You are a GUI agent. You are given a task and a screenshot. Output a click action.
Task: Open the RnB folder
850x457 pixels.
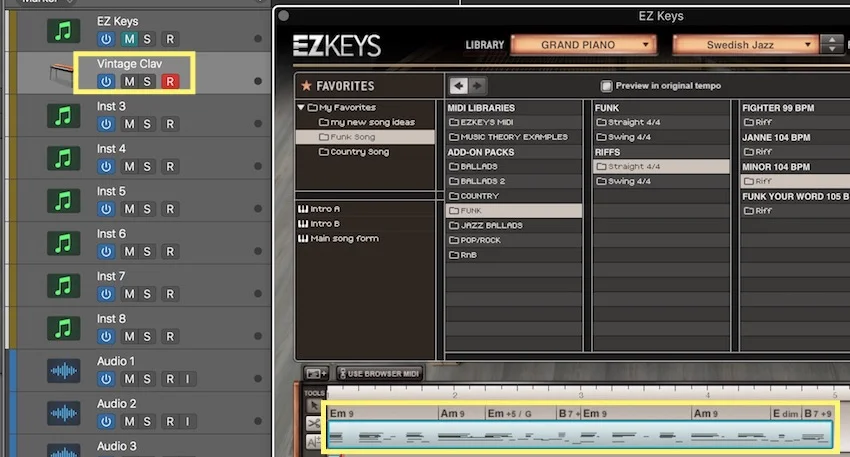point(463,255)
